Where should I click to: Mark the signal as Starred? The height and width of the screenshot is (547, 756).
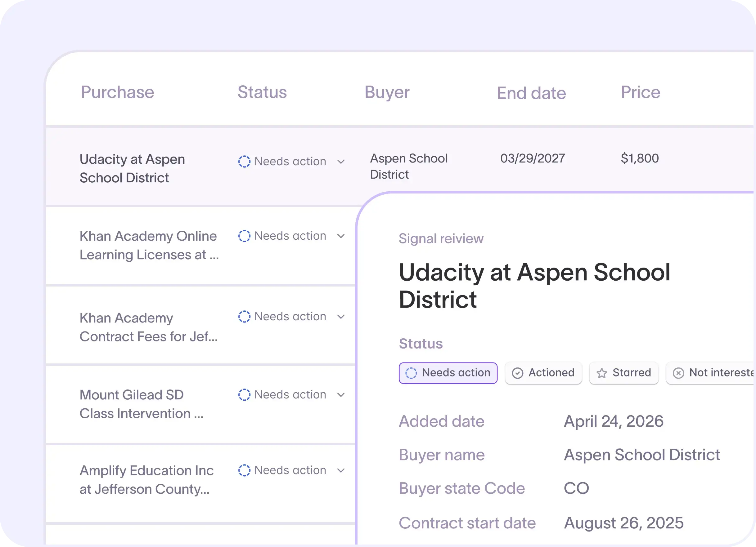tap(624, 373)
